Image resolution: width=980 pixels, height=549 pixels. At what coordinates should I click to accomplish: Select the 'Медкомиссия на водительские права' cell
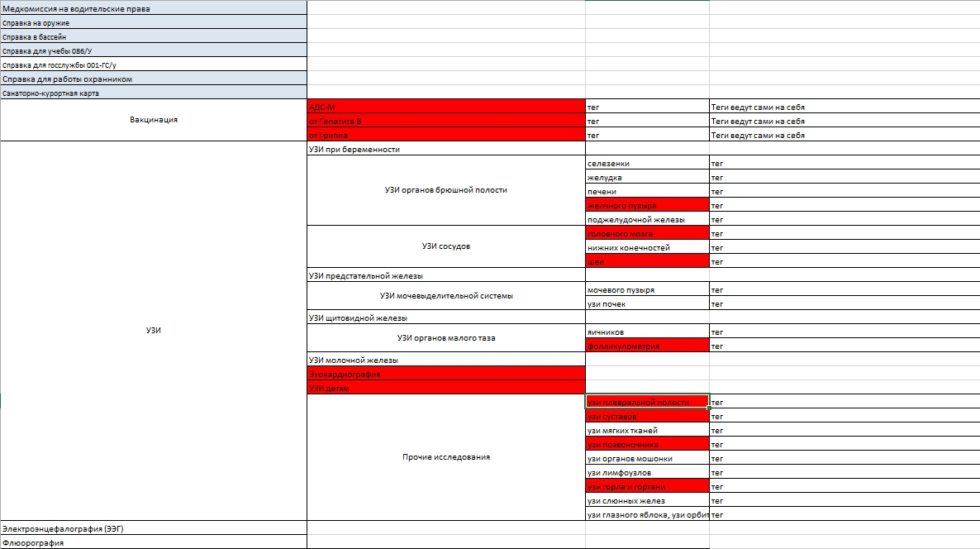coord(153,8)
